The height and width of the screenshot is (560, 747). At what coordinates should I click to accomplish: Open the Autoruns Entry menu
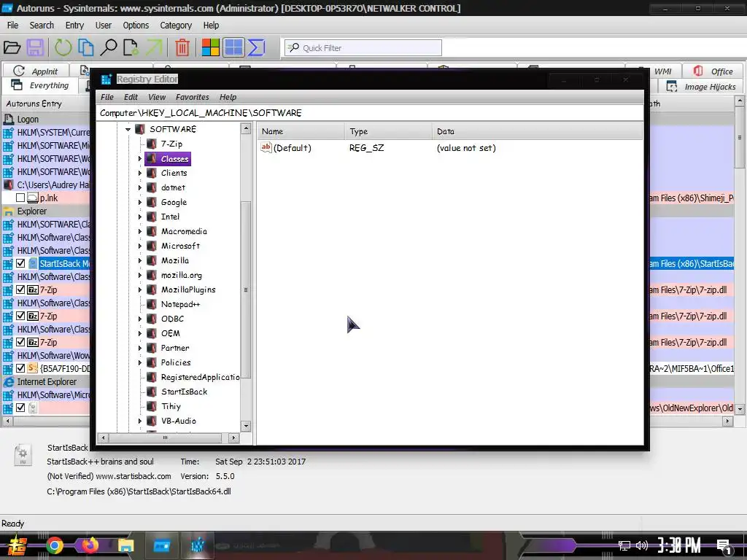(74, 26)
